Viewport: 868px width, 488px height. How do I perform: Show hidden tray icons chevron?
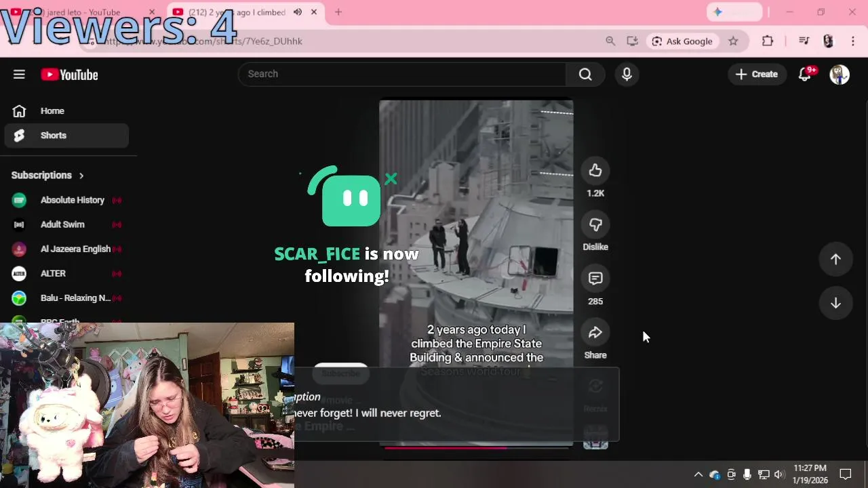698,474
